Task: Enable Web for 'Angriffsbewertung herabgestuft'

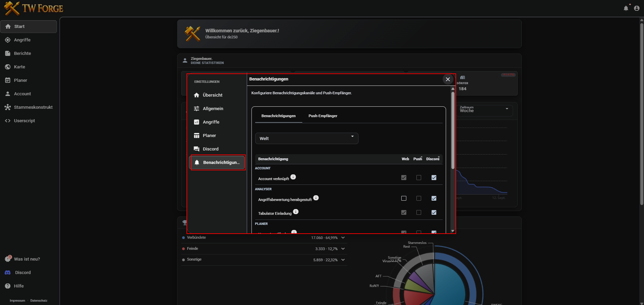Action: [404, 199]
